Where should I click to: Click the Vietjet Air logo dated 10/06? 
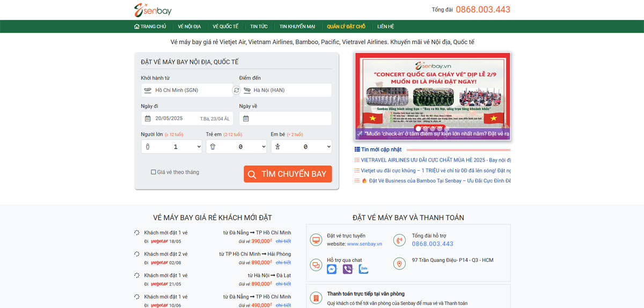coord(159,305)
